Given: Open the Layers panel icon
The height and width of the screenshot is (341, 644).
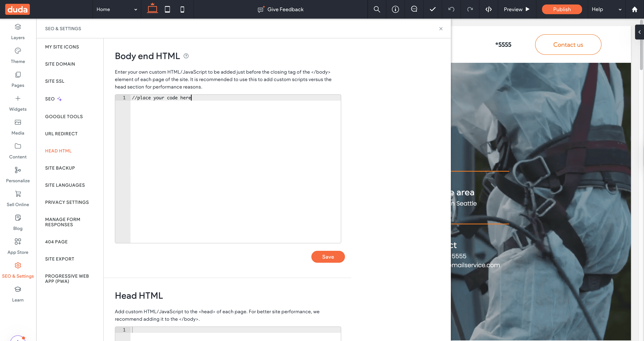Looking at the screenshot, I should pos(18,27).
